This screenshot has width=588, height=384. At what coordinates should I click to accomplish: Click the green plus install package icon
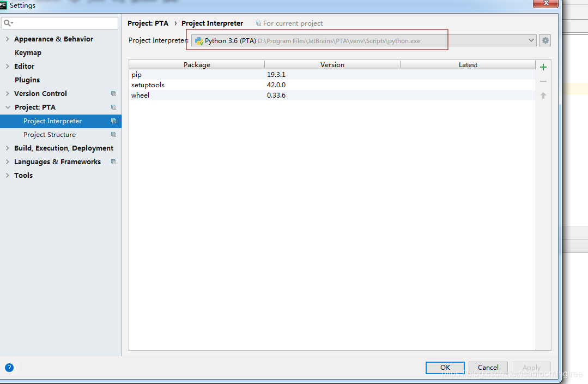543,68
